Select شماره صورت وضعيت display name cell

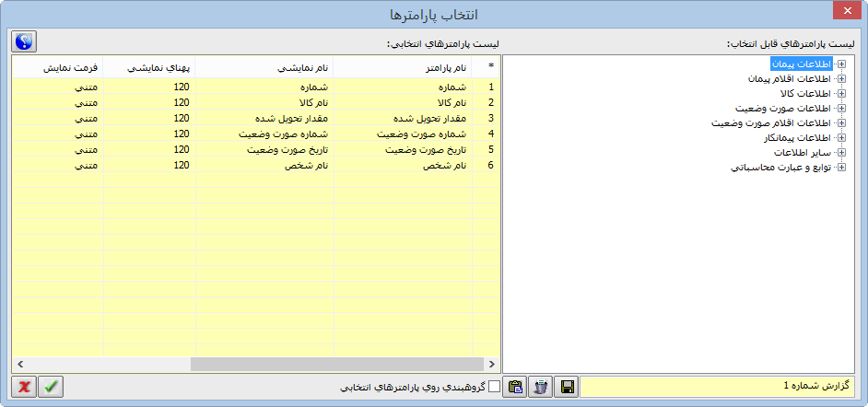tap(264, 134)
